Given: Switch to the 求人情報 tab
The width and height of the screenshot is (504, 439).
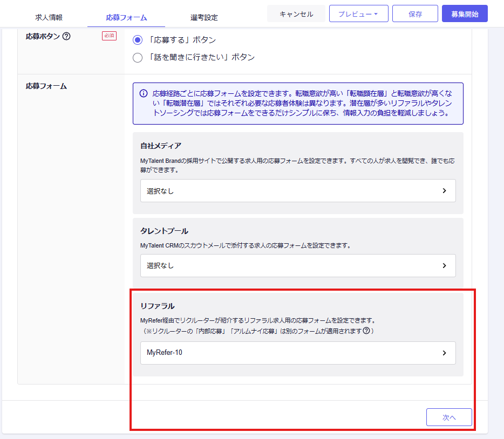Looking at the screenshot, I should (x=49, y=17).
